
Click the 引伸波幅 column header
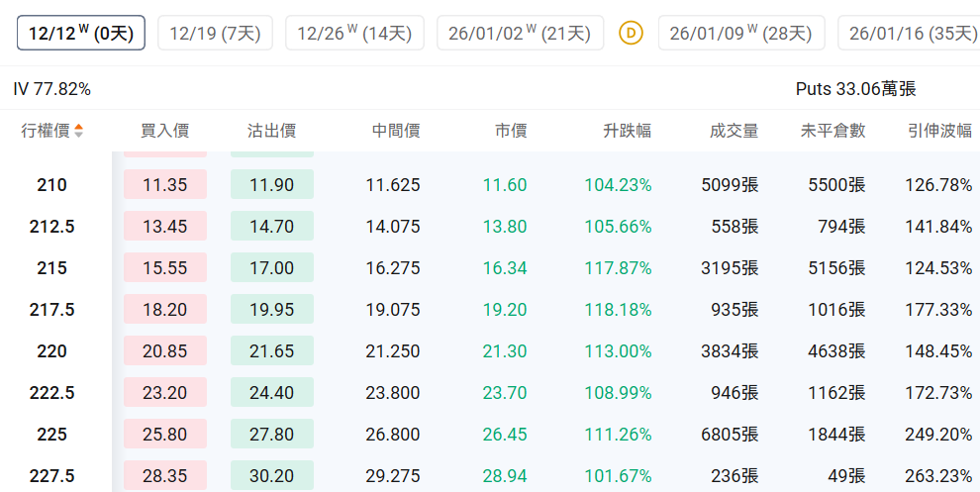939,131
